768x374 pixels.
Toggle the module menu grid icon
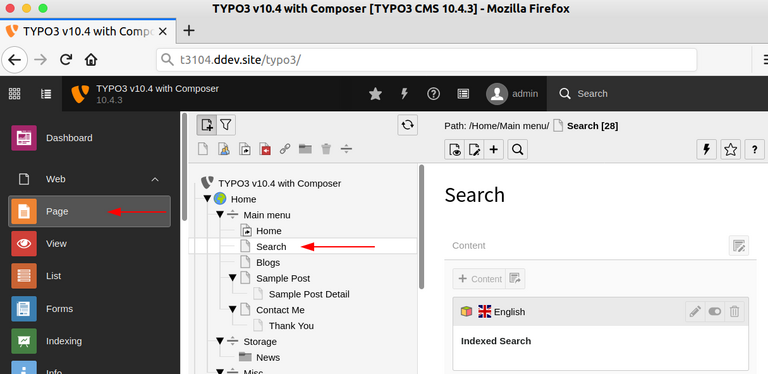15,94
